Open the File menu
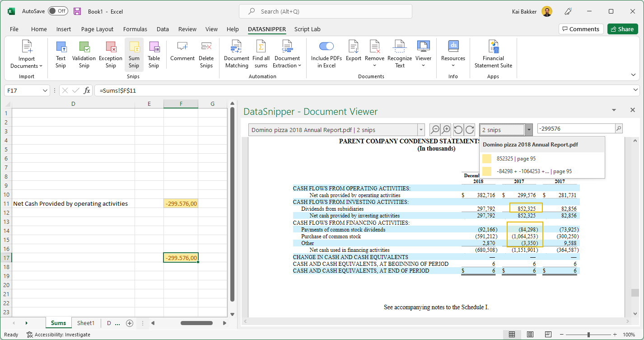Image resolution: width=644 pixels, height=340 pixels. click(x=14, y=29)
